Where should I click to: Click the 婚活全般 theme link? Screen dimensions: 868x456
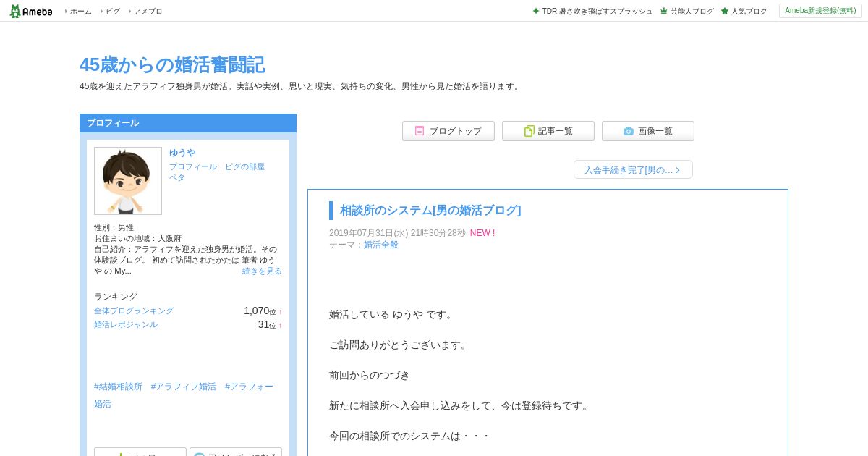coord(381,245)
